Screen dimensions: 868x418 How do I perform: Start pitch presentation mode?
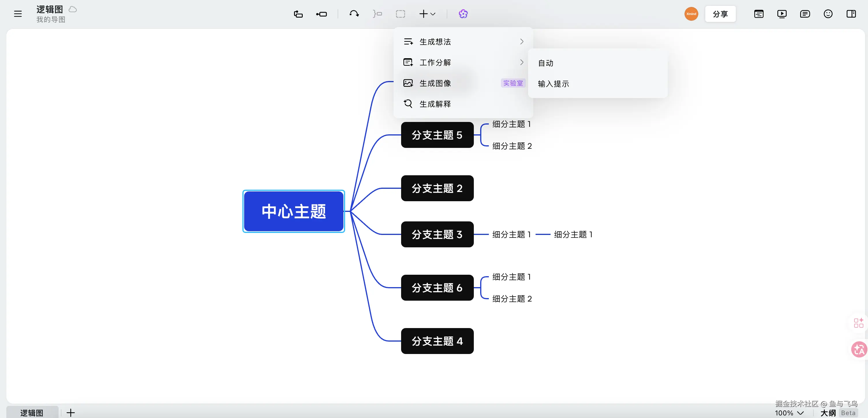click(782, 14)
